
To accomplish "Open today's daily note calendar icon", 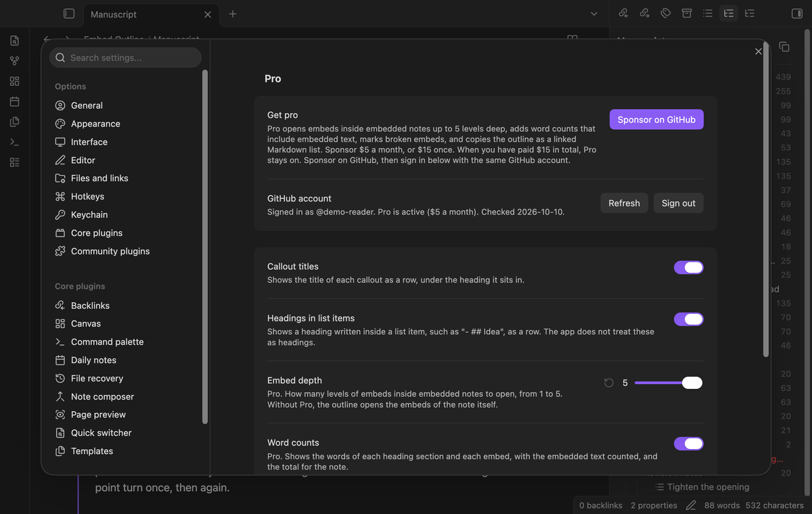I will tap(14, 101).
